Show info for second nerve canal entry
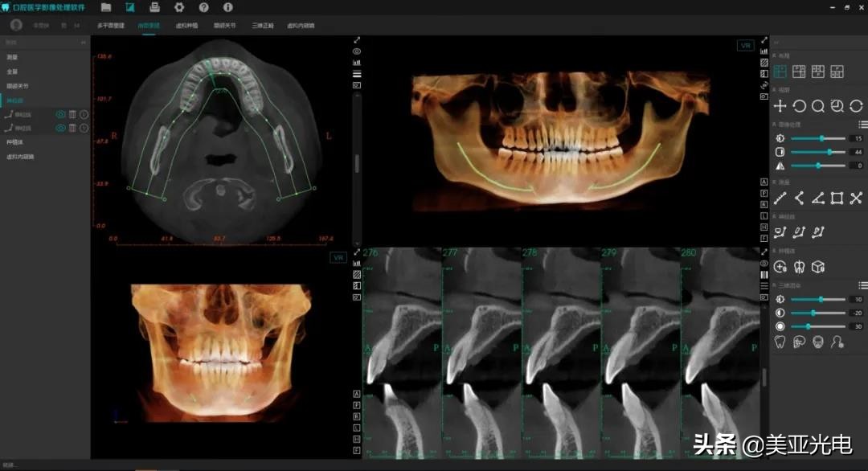This screenshot has width=868, height=471. pos(84,128)
